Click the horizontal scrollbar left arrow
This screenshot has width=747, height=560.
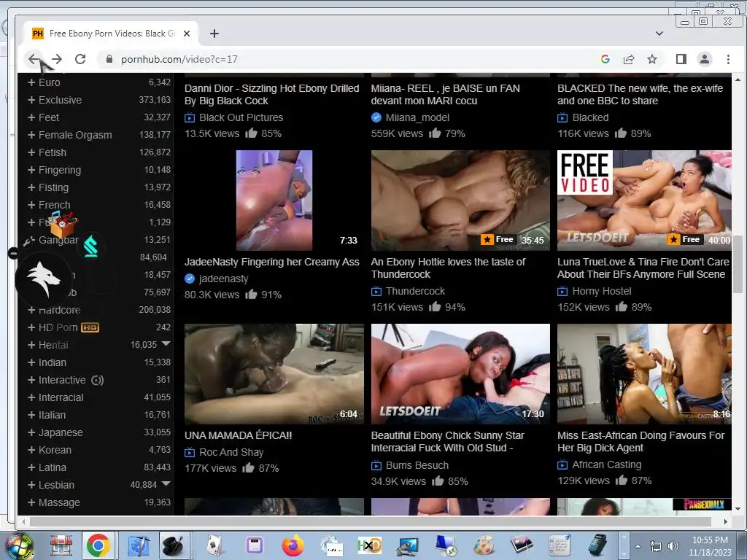[23, 521]
